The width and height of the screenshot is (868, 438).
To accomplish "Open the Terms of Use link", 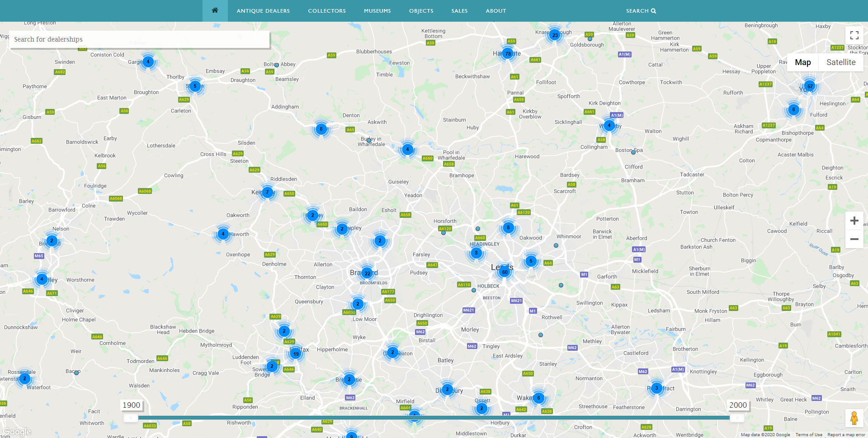I will point(809,435).
